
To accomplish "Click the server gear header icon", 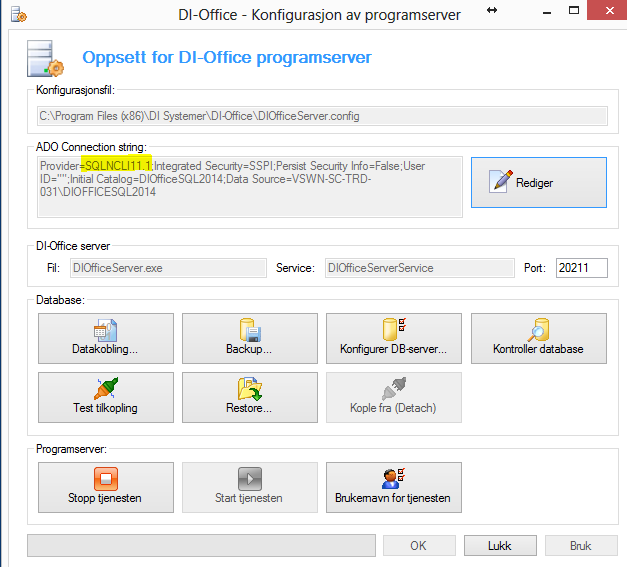I will coord(45,58).
